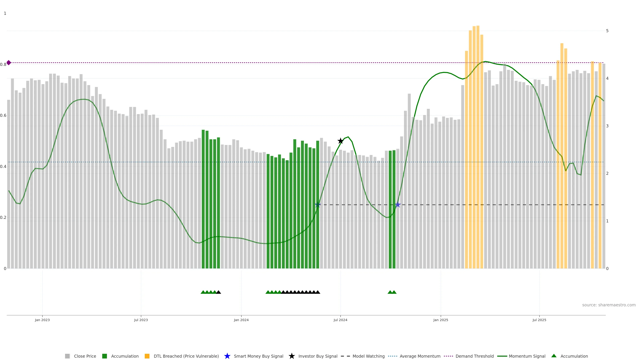Click the green Accumulation square legend swatch
This screenshot has width=644, height=362.
(x=104, y=356)
